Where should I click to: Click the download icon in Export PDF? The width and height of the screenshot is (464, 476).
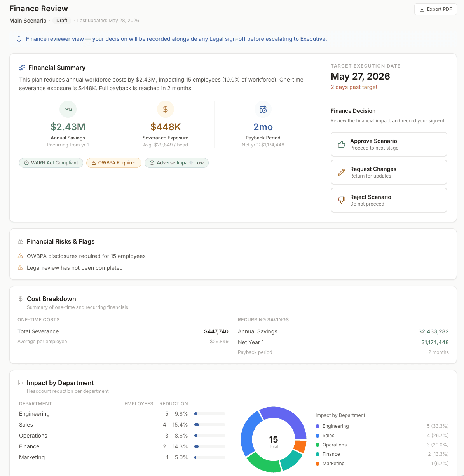click(x=422, y=9)
